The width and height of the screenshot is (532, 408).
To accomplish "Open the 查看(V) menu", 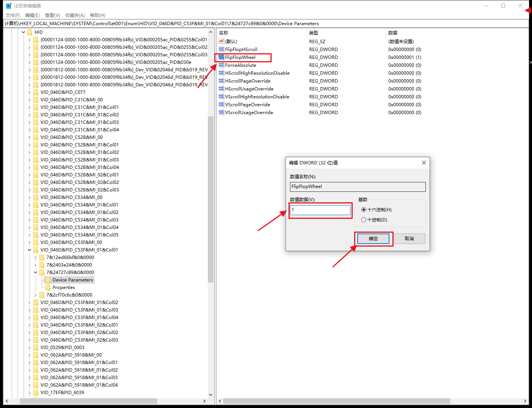I will (x=53, y=15).
